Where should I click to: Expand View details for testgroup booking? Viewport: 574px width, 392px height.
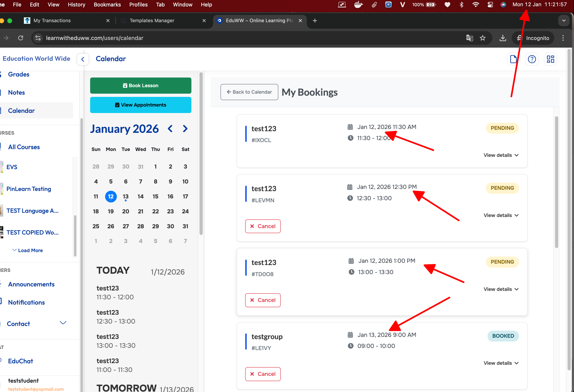click(x=501, y=363)
